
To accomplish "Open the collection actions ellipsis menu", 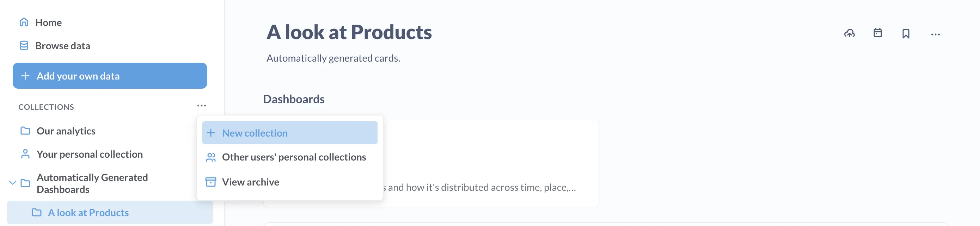I will point(935,34).
